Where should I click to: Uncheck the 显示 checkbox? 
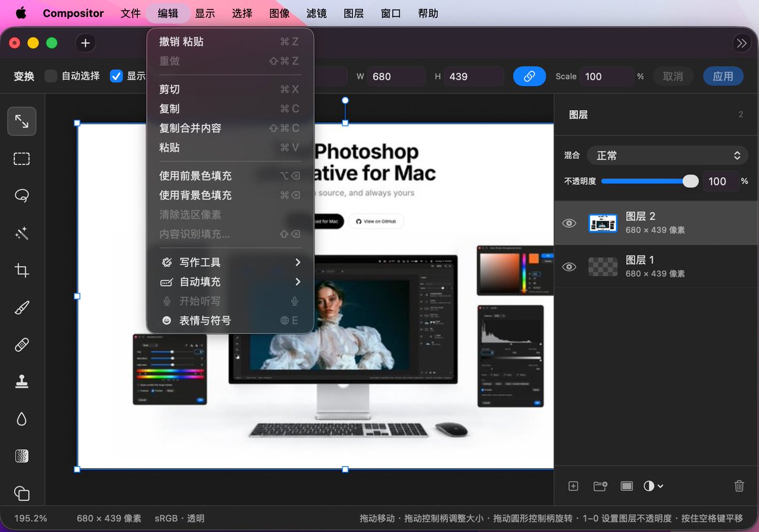coord(116,76)
